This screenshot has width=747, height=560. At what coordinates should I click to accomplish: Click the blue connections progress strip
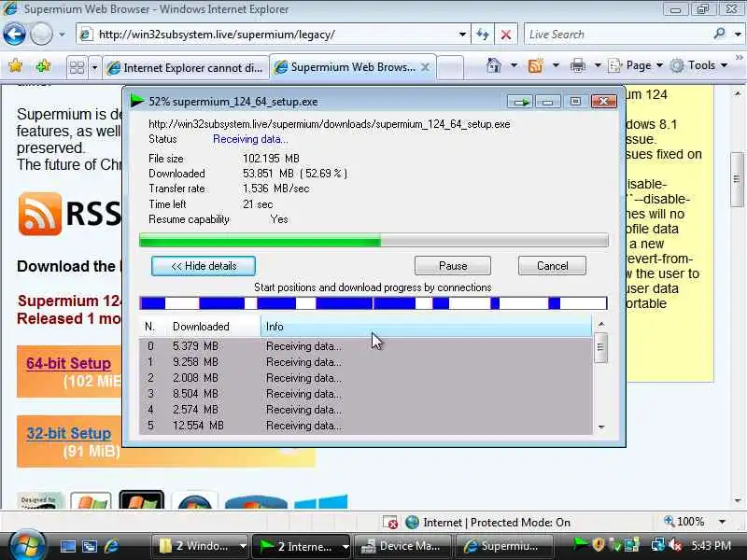373,302
